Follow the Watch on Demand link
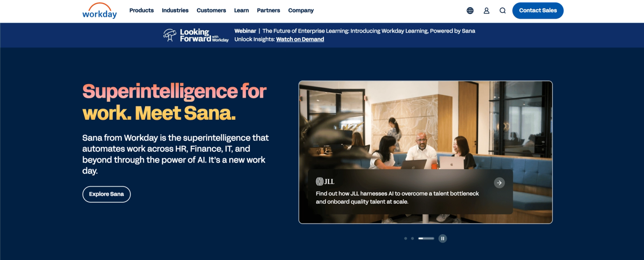Viewport: 644px width, 260px height. [300, 39]
